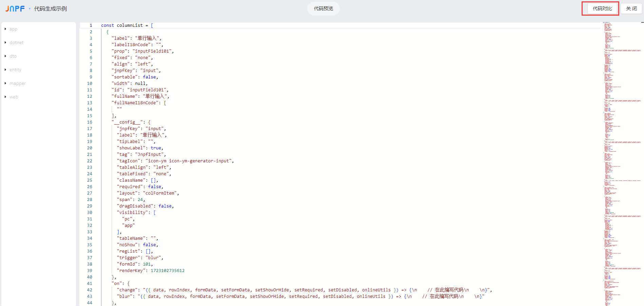Expand the mapper folder arrow
Viewport: 644px width, 306px height.
(5, 83)
